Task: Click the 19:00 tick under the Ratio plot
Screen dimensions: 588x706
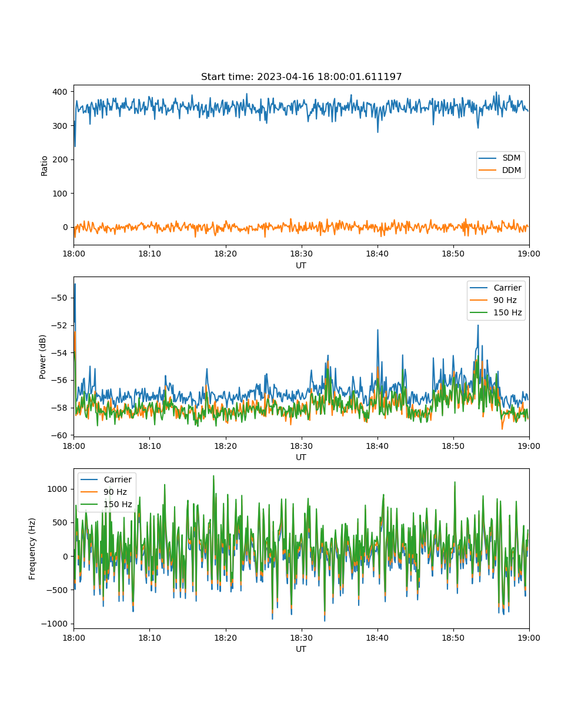Action: click(529, 254)
